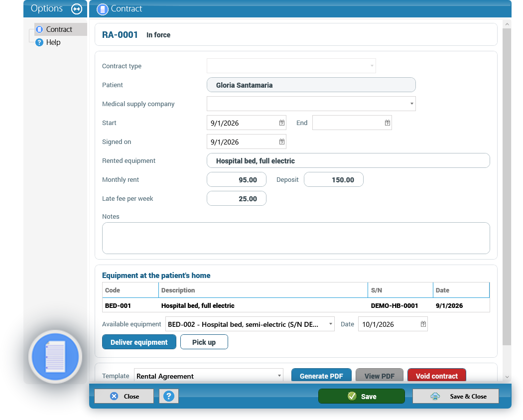Open the equipment Date calendar picker
This screenshot has width=523, height=420.
click(423, 324)
